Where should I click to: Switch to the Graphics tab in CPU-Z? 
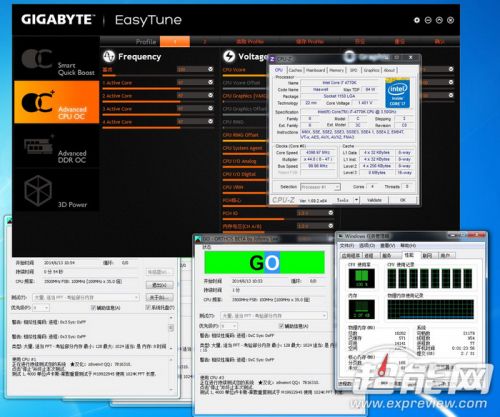(x=371, y=70)
